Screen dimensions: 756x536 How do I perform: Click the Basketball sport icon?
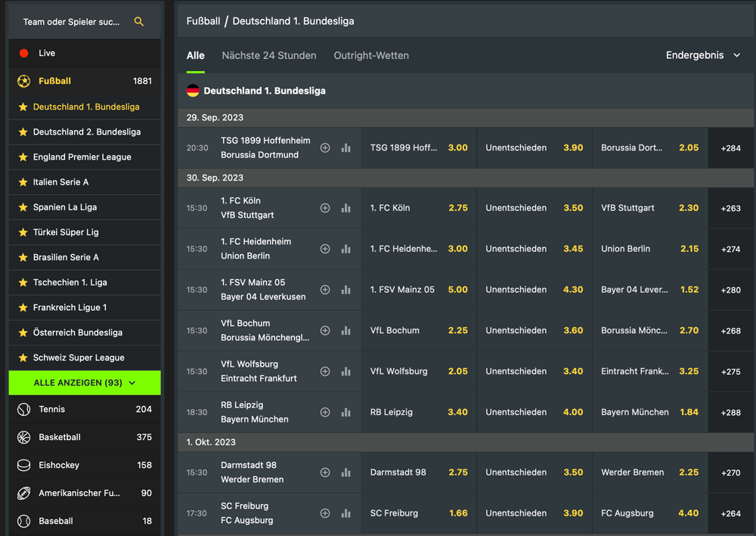tap(23, 437)
